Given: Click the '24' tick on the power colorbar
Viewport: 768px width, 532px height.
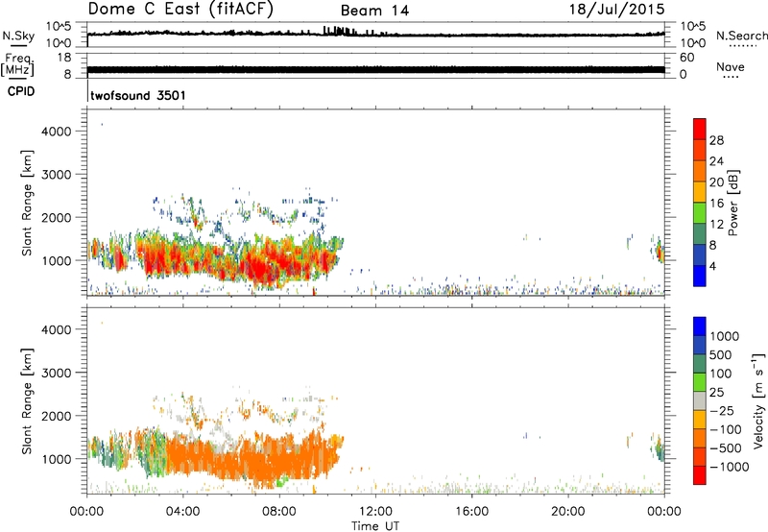Looking at the screenshot, I should 716,161.
